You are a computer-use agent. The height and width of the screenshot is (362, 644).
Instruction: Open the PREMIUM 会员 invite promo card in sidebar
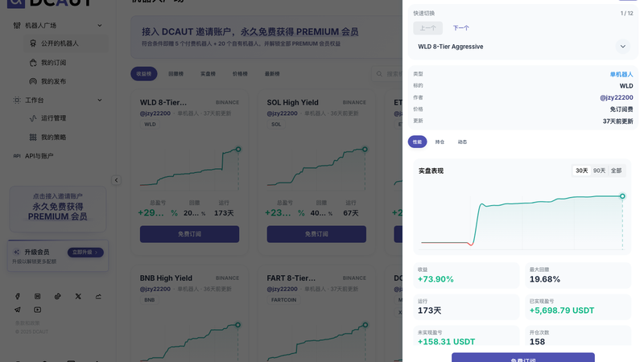coord(58,209)
